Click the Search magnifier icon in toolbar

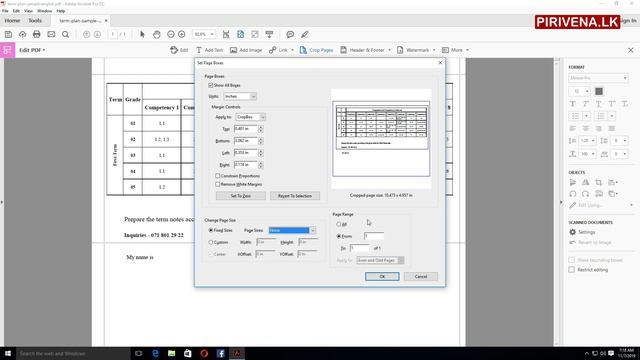tap(65, 34)
